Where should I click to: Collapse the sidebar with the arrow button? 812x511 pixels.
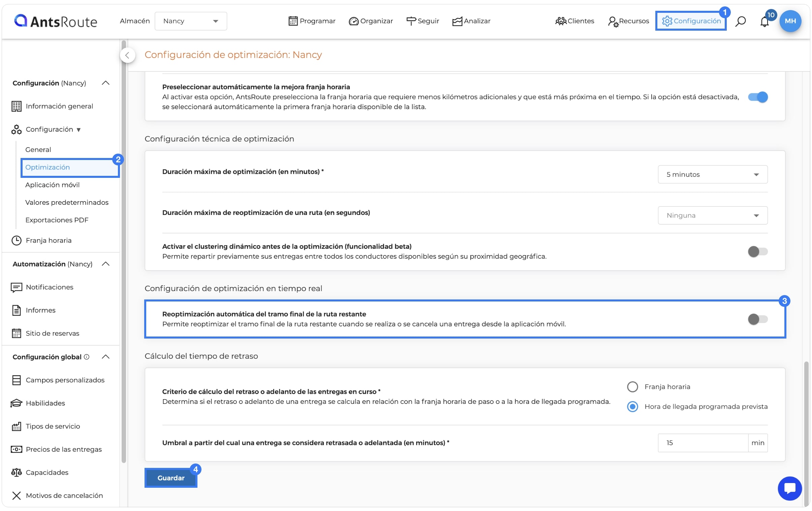click(x=127, y=55)
